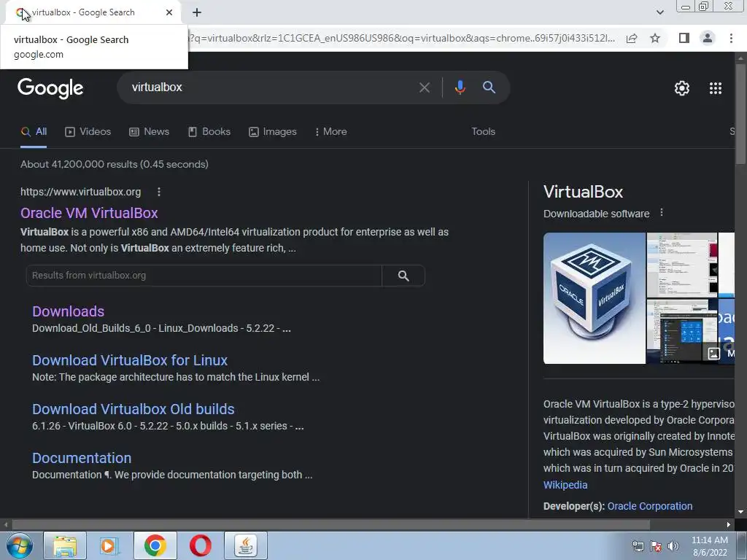This screenshot has height=560, width=747.
Task: Click the more images icon
Action: pos(713,353)
